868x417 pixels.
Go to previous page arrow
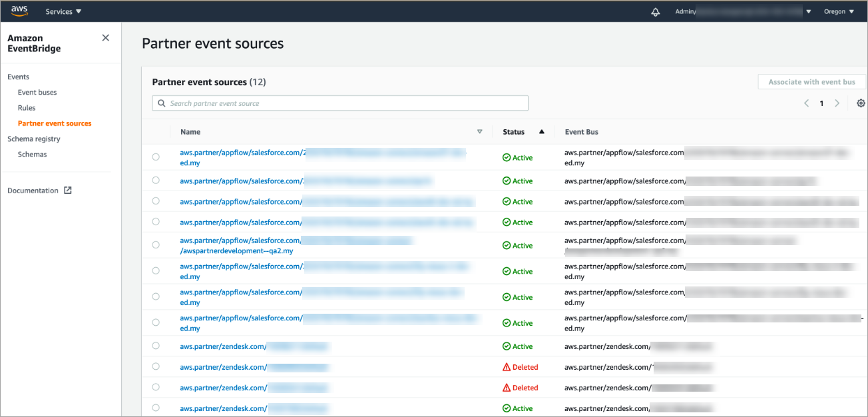point(806,103)
